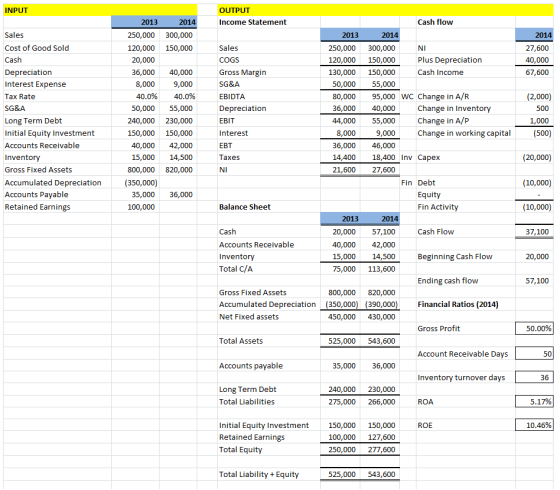Select the Total Equity label

240,450
